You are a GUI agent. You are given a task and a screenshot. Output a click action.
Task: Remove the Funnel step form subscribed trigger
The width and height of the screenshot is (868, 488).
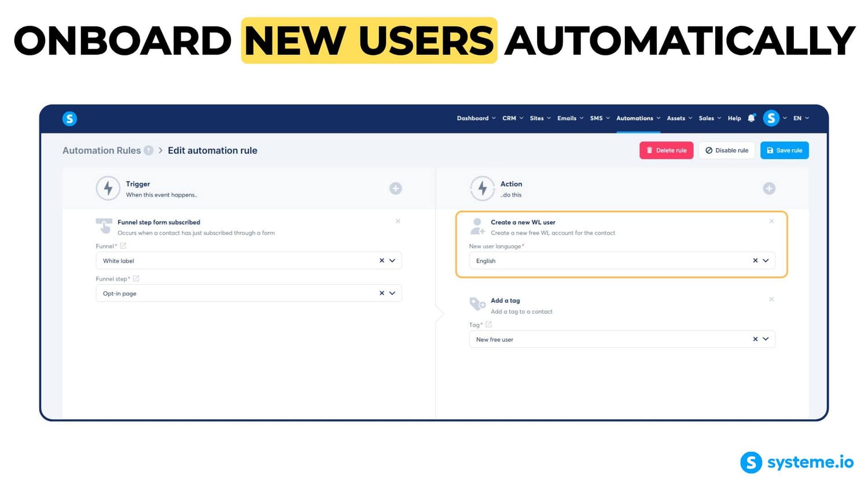[x=398, y=221]
